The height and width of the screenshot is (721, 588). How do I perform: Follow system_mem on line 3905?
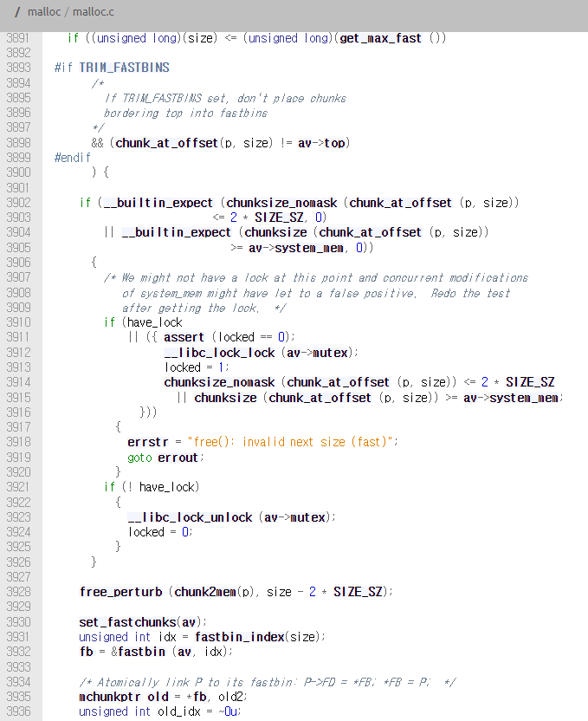click(x=308, y=248)
